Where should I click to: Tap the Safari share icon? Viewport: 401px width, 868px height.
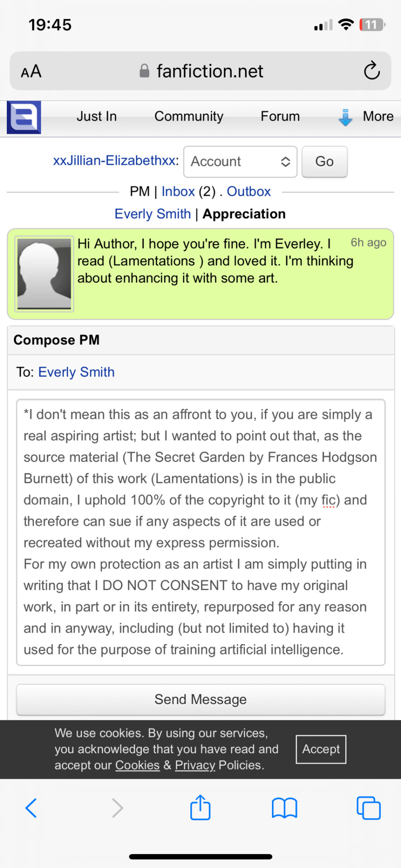[200, 807]
